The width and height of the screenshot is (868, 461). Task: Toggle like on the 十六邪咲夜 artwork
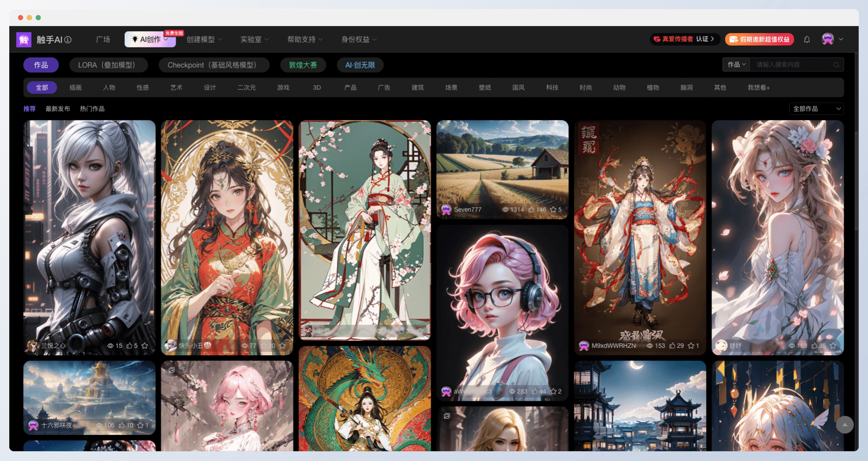(122, 425)
